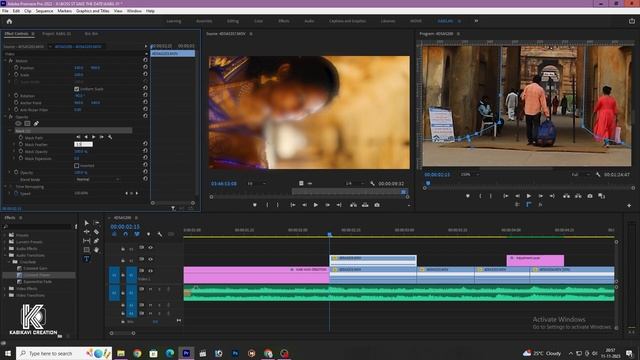Viewport: 640px width, 360px height.
Task: Switch to Color workspace tab
Action: [258, 21]
